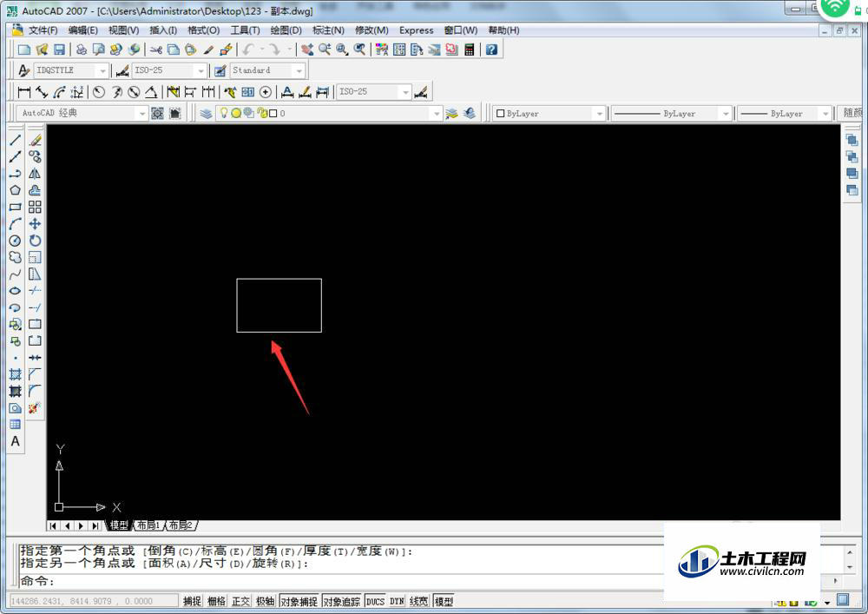The width and height of the screenshot is (868, 614).
Task: Select the Polygon draw tool
Action: pyautogui.click(x=15, y=190)
